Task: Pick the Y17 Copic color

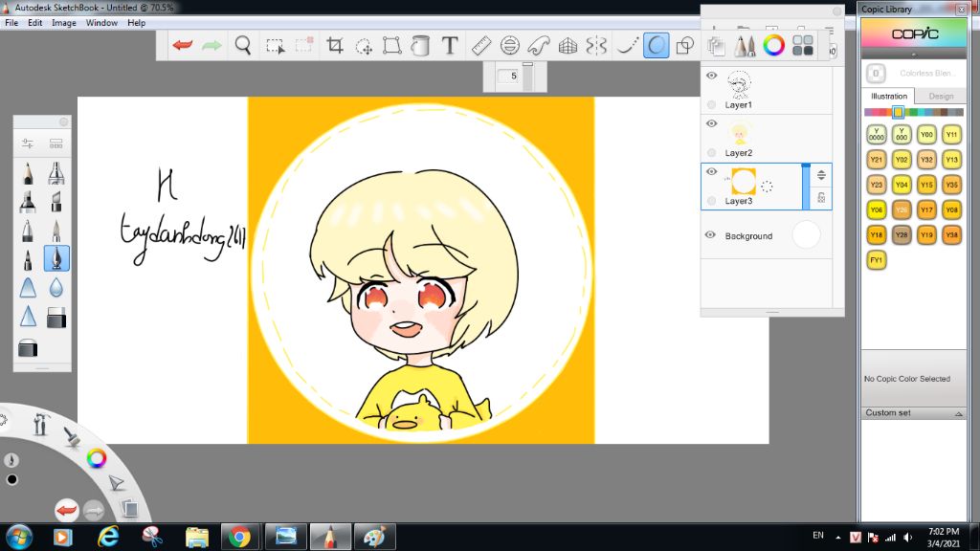Action: click(x=926, y=209)
